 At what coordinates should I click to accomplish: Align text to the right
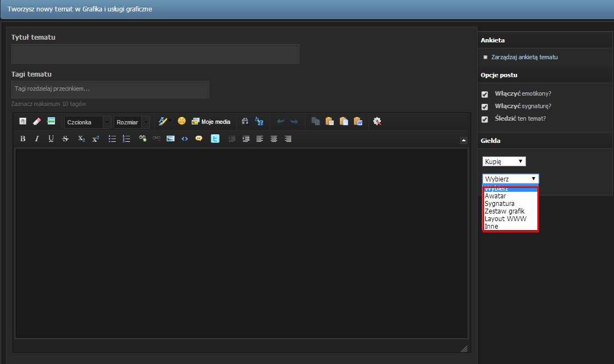[288, 139]
